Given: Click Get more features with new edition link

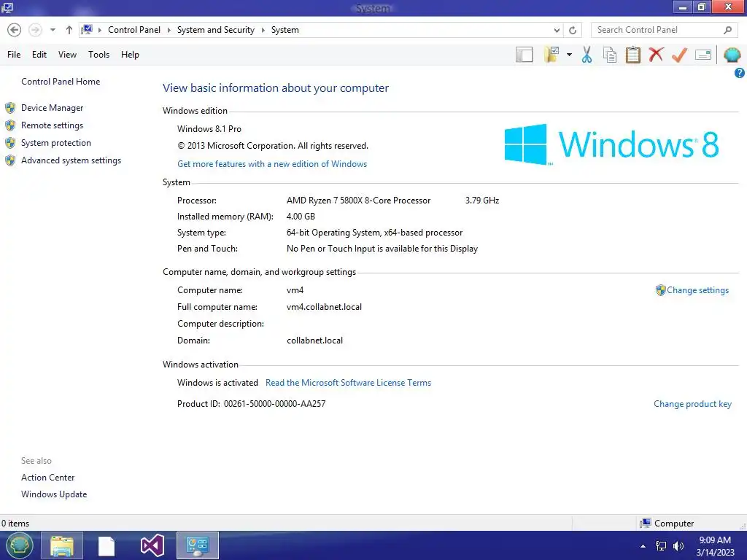Looking at the screenshot, I should [272, 164].
